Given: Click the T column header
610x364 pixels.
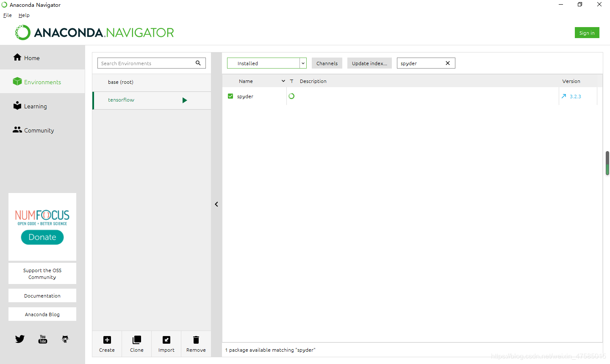Looking at the screenshot, I should point(291,81).
